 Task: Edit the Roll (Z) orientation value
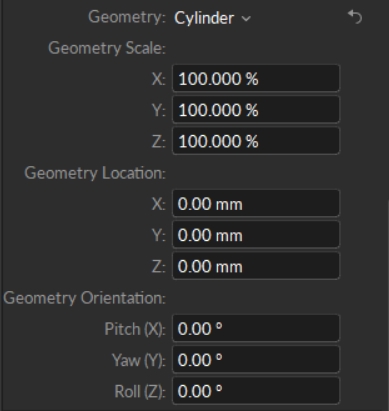tap(256, 391)
